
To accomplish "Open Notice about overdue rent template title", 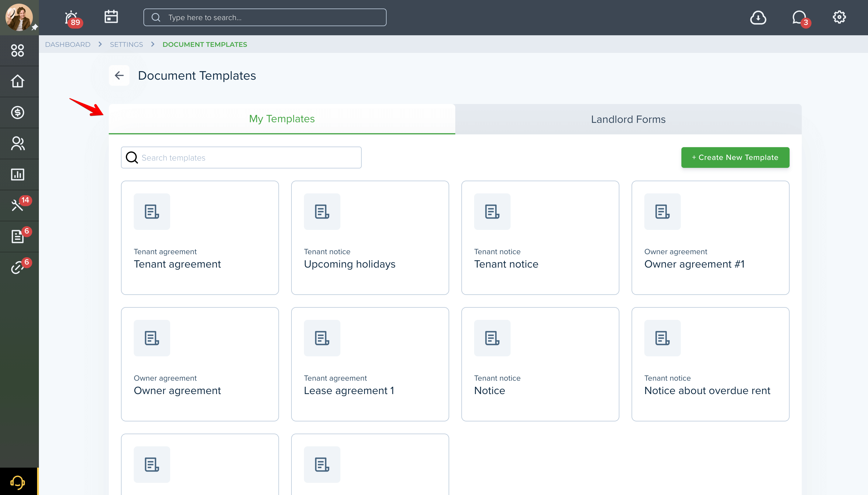I will [707, 391].
